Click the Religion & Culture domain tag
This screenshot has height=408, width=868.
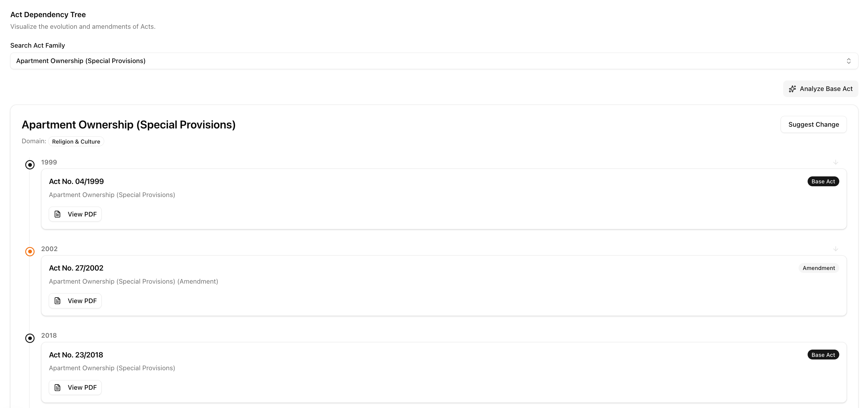[x=76, y=142]
